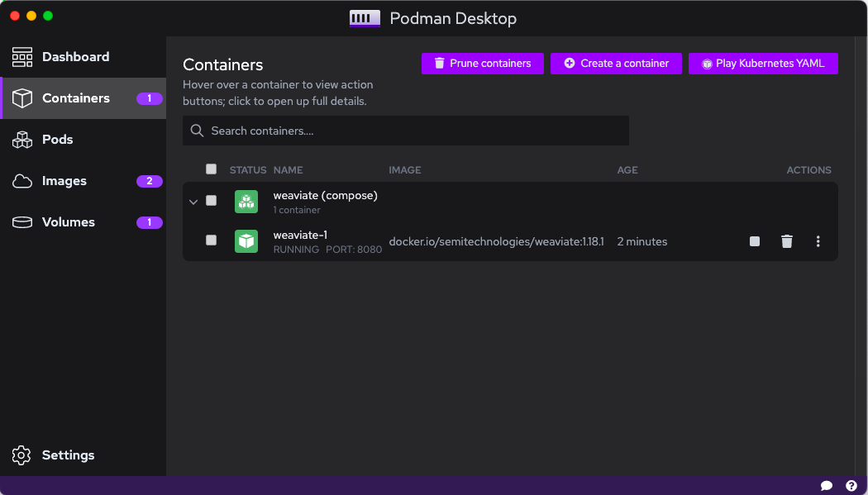Screen dimensions: 868x495
Task: Focus the Search containers field
Action: tap(406, 131)
